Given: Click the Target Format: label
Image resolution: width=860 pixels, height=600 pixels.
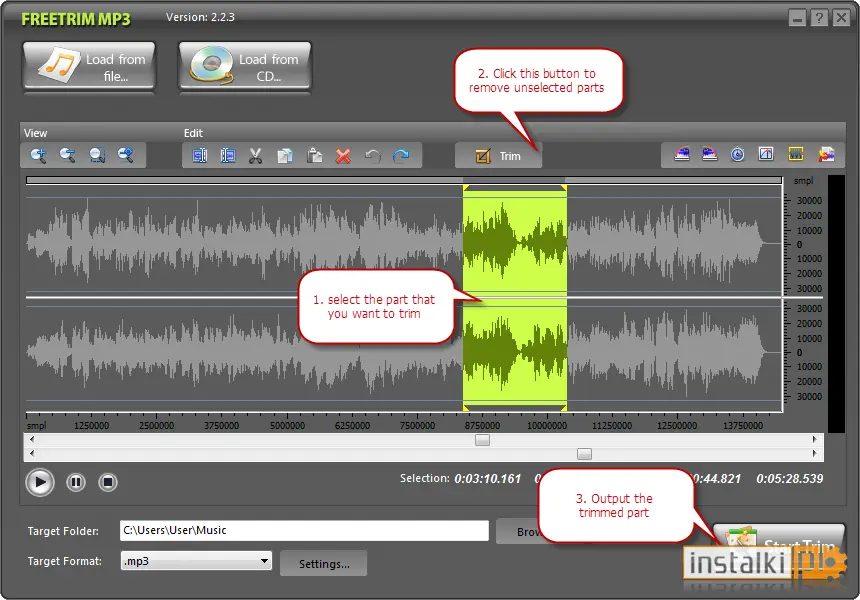Looking at the screenshot, I should [65, 561].
